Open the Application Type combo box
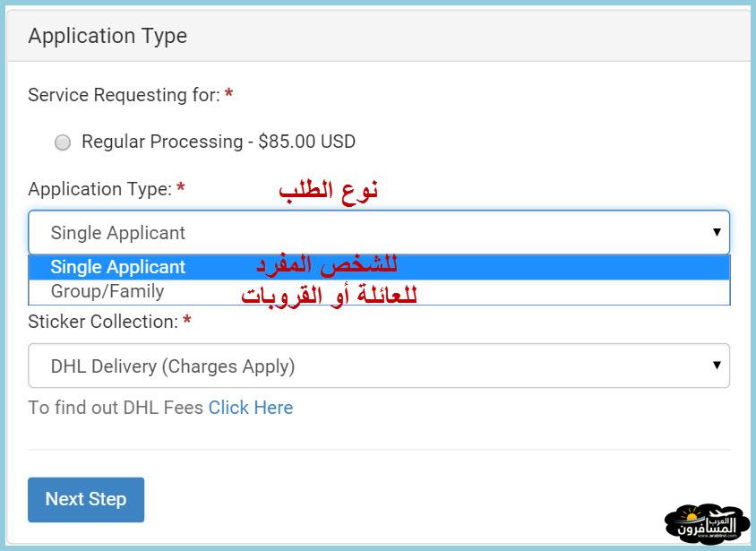This screenshot has width=756, height=551. 379,232
